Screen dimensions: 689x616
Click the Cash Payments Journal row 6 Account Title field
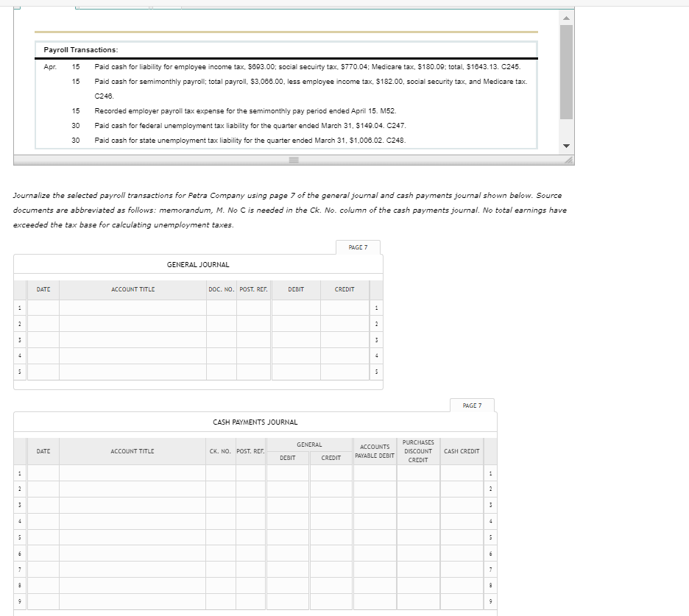coord(132,553)
